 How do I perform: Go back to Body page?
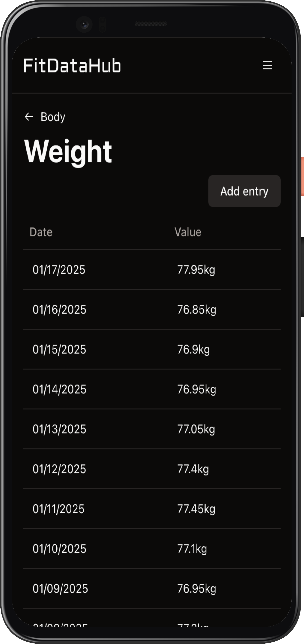click(45, 117)
